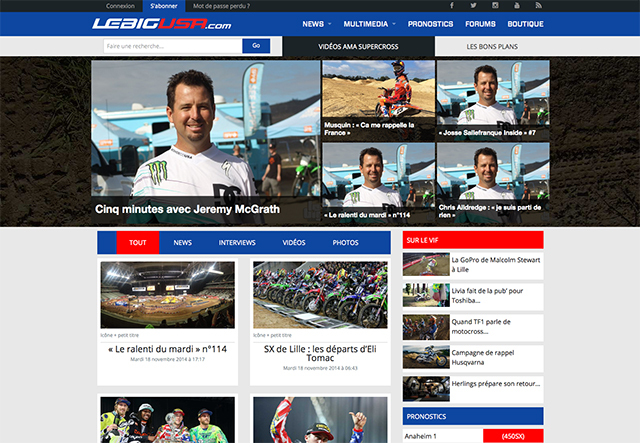Click Herlings prépare son retour text

pyautogui.click(x=496, y=384)
